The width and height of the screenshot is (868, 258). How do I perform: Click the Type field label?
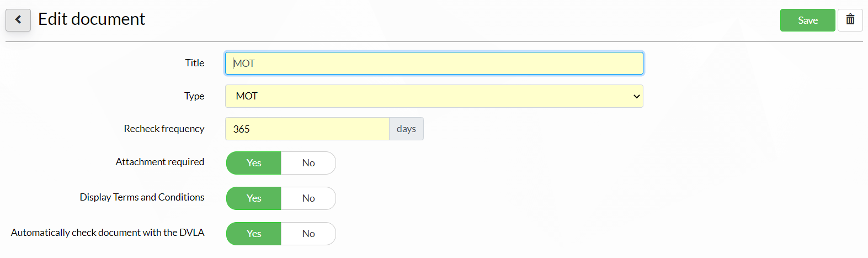[194, 96]
